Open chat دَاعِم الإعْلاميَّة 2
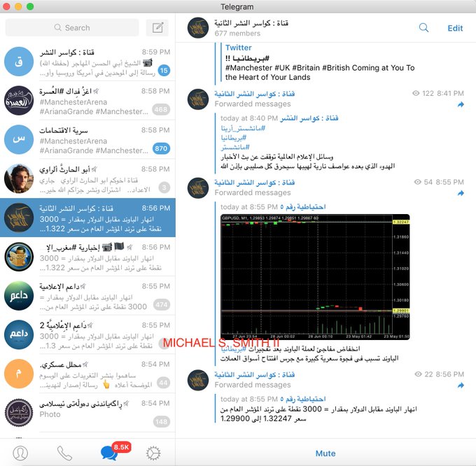Image resolution: width=476 pixels, height=466 pixels. point(87,334)
